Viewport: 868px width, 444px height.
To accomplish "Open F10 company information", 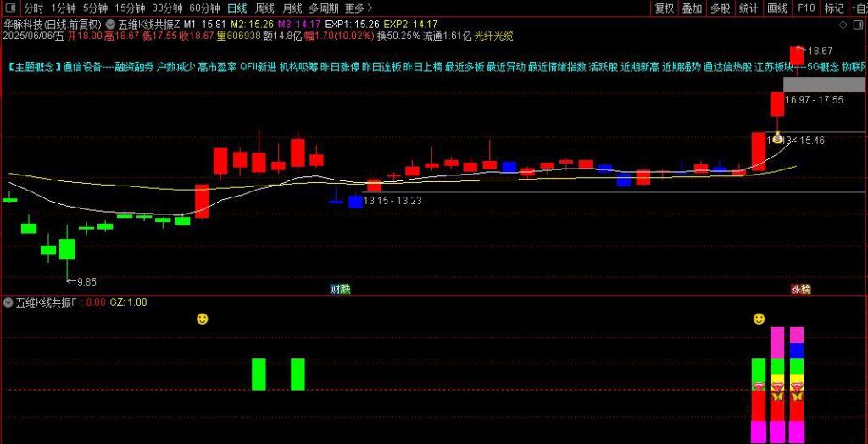I will point(806,8).
